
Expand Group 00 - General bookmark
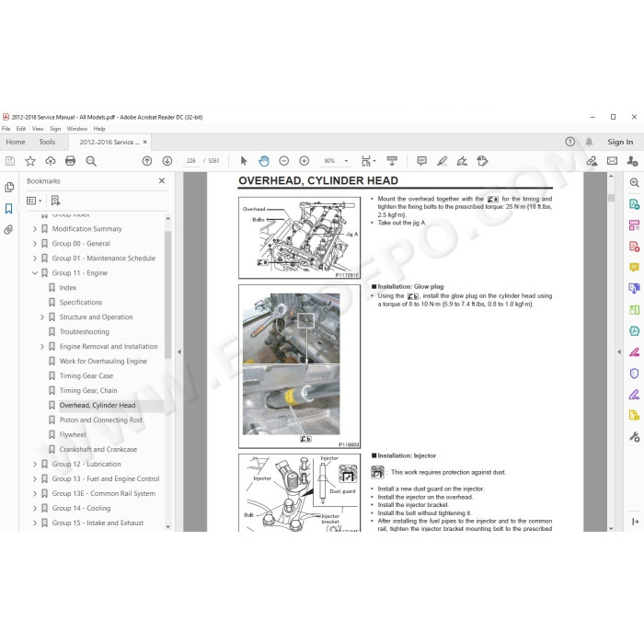(35, 244)
